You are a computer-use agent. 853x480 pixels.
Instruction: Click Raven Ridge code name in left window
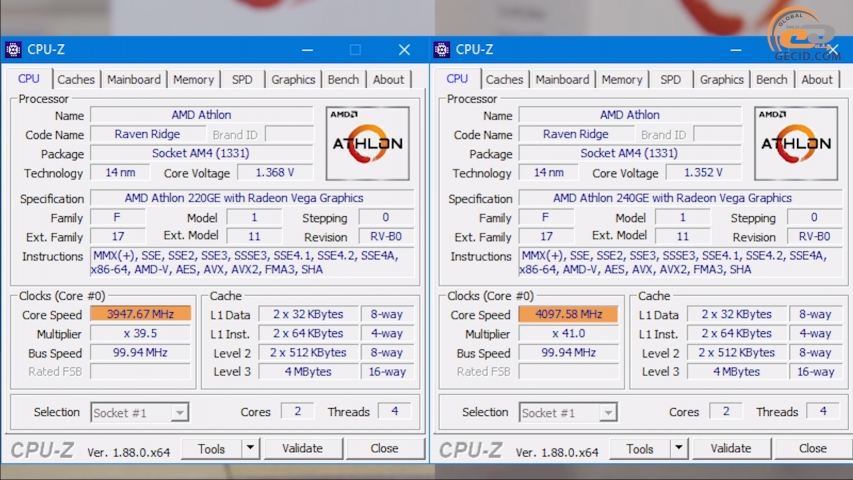point(147,134)
